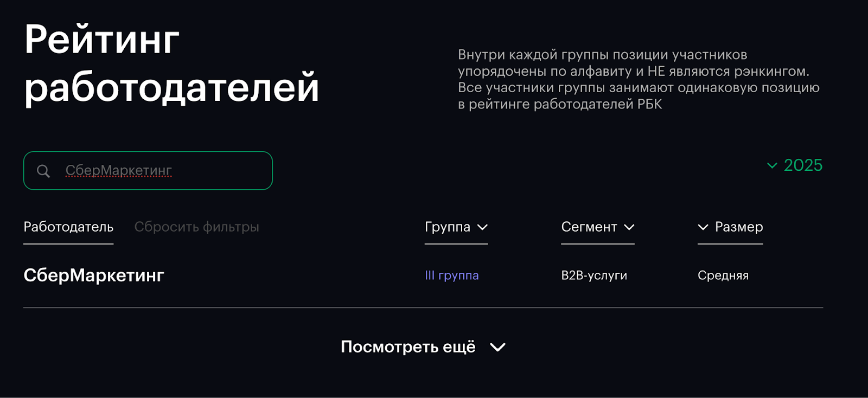
Task: Select the Работодатель column tab
Action: (68, 227)
